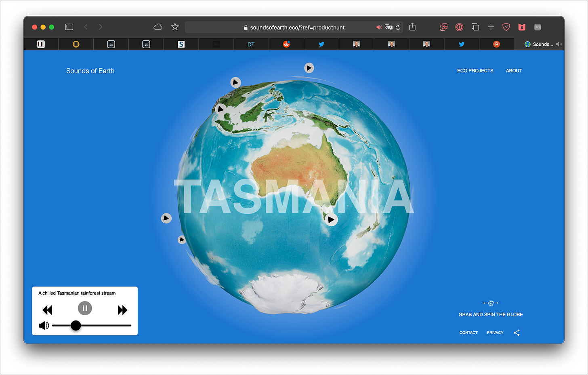Play the white Tasmania sound marker
Viewport: 588px width, 375px height.
pyautogui.click(x=331, y=219)
